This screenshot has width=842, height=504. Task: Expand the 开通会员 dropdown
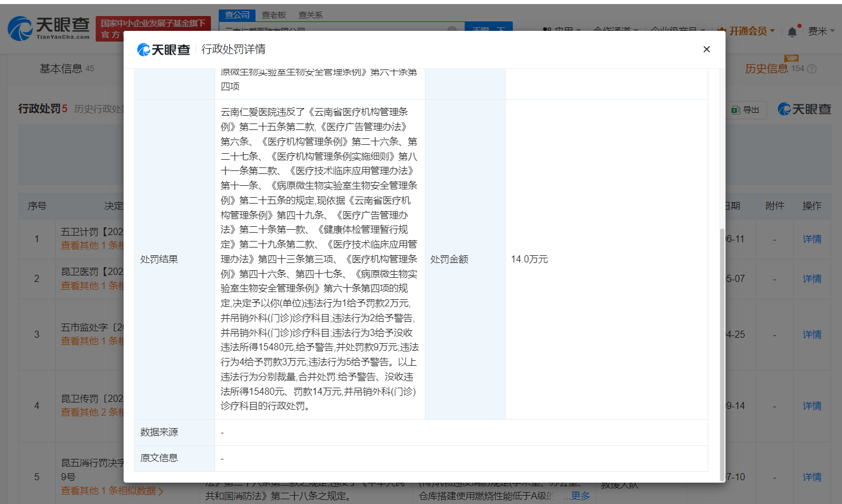click(746, 31)
